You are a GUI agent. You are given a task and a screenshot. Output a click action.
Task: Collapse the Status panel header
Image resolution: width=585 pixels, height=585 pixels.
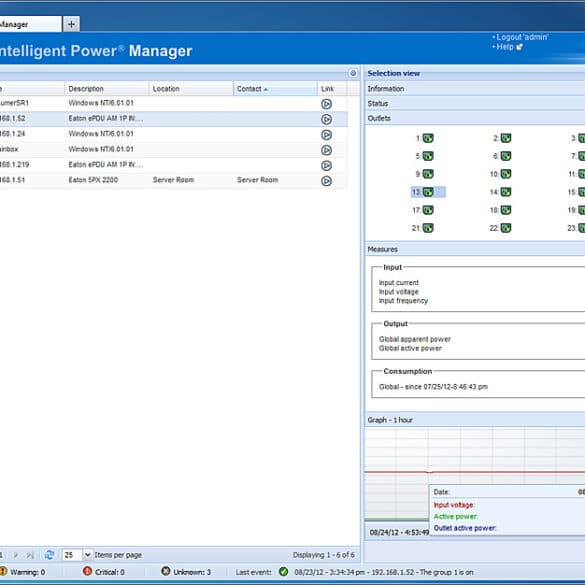pyautogui.click(x=475, y=103)
